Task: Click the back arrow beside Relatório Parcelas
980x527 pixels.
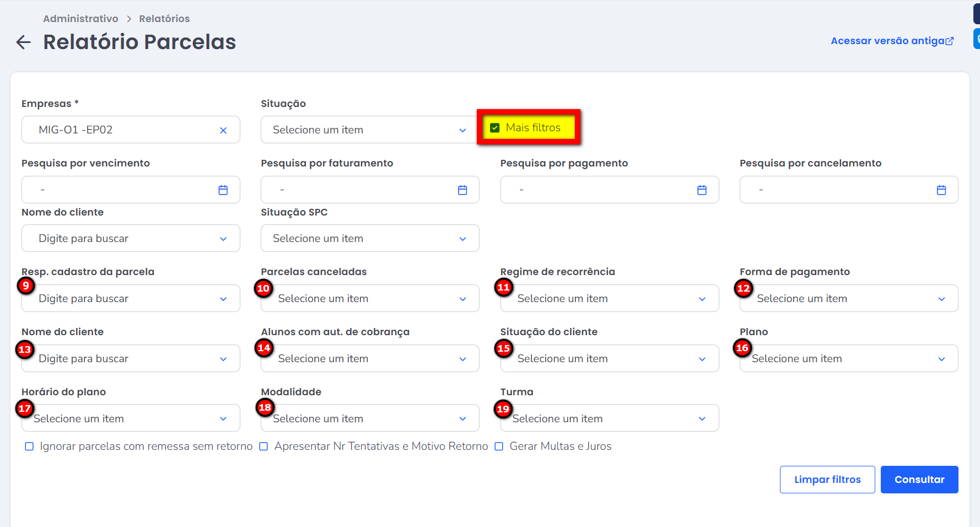Action: [x=23, y=42]
